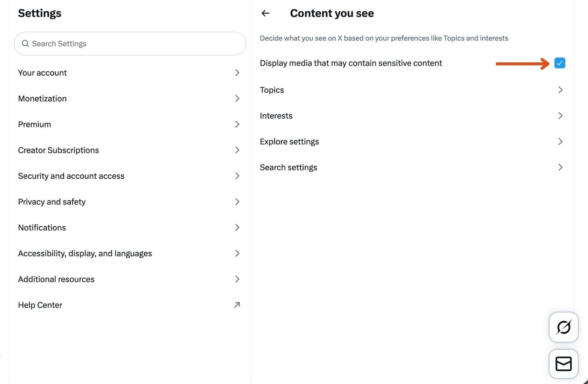Screen dimensions: 588x384
Task: Click the magnifier icon in Search Settings
Action: click(x=25, y=43)
